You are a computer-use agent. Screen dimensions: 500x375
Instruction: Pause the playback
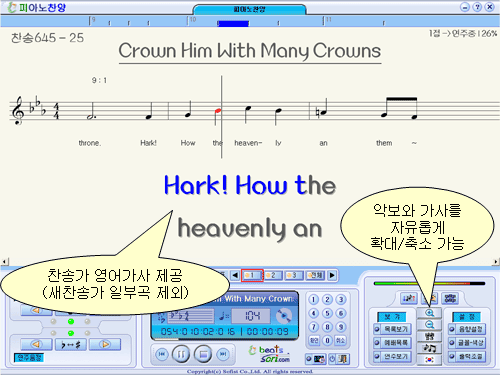click(181, 354)
